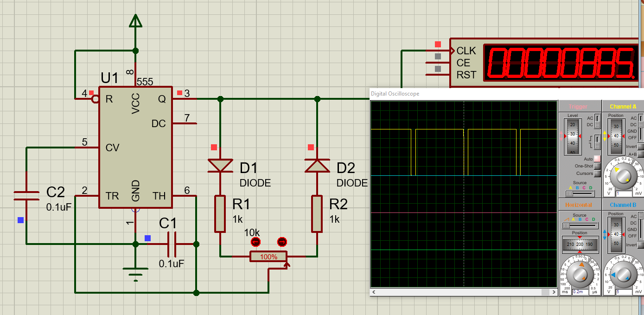This screenshot has width=644, height=315.
Task: Click the Horizontal Source slider
Action: 579,225
